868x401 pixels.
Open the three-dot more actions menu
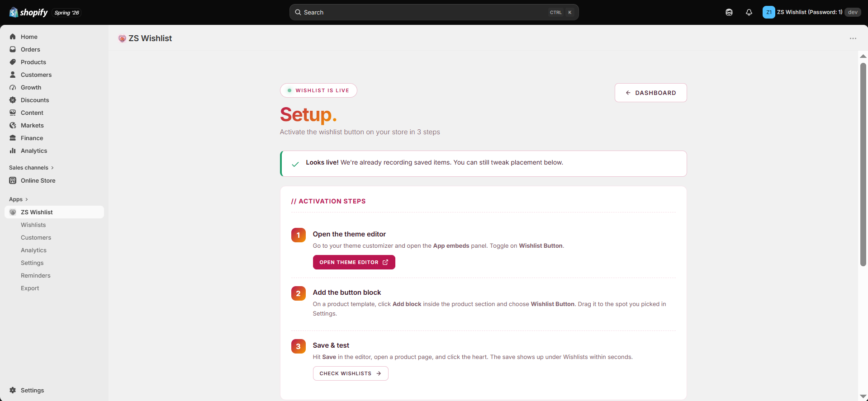click(853, 38)
